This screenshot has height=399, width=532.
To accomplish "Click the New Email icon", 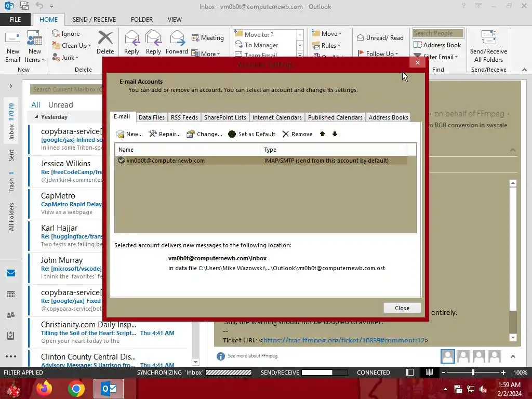I will pos(12,38).
